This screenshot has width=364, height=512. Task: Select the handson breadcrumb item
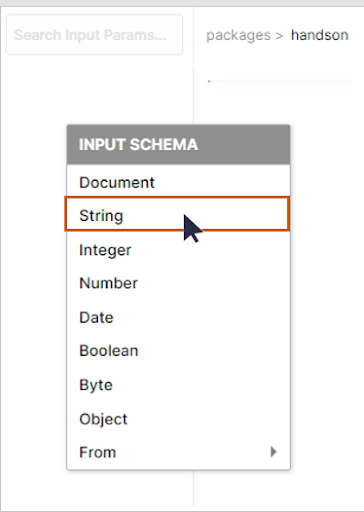click(319, 35)
